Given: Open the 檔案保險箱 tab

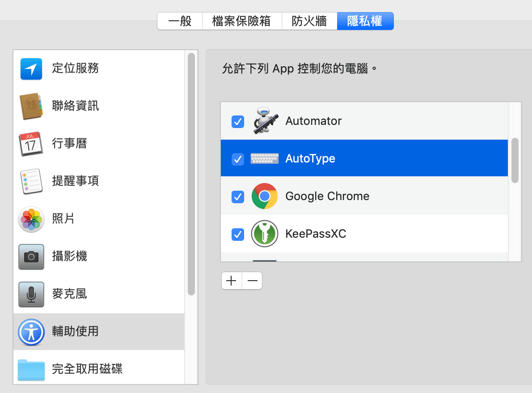Looking at the screenshot, I should [x=242, y=21].
